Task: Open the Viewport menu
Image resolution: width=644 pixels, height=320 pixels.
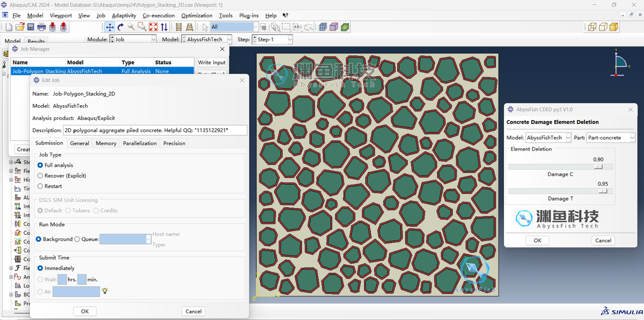Action: pyautogui.click(x=61, y=15)
